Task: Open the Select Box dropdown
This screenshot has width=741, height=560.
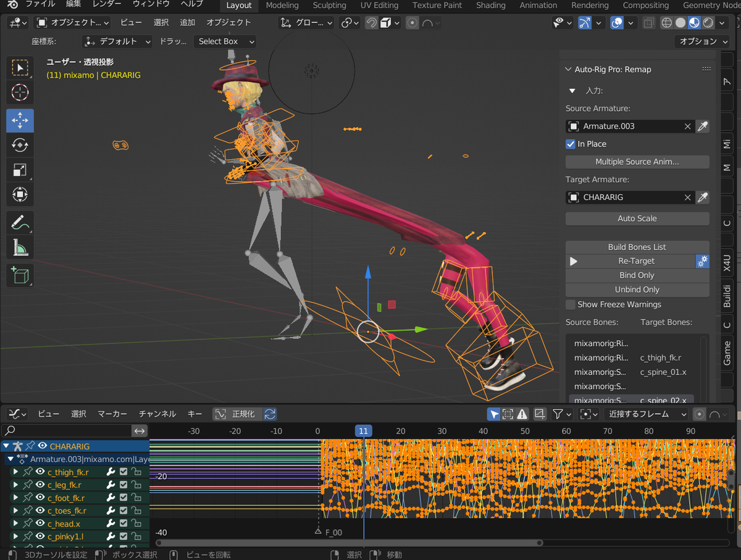Action: pos(225,41)
